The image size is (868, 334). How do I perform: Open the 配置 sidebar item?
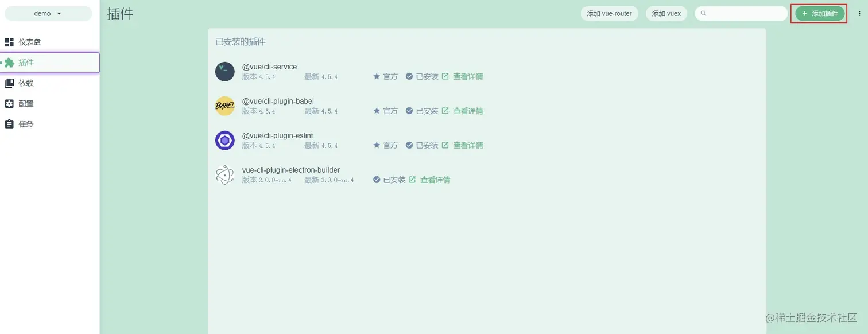point(50,104)
